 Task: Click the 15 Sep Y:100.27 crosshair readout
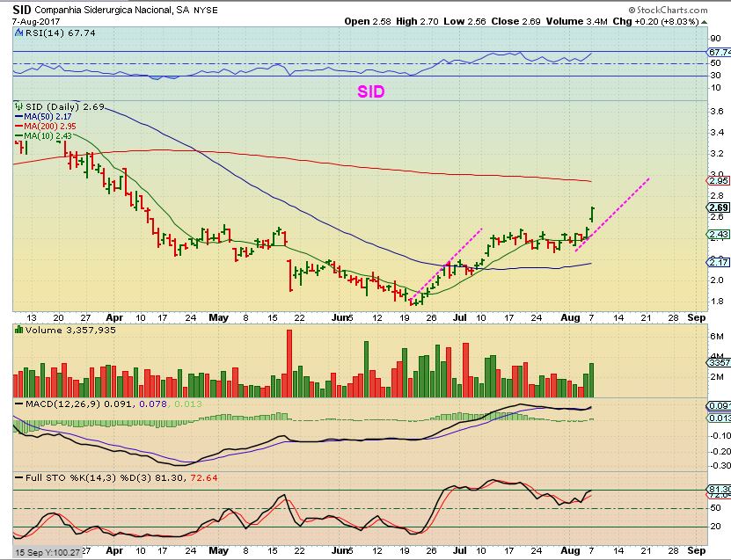47,553
